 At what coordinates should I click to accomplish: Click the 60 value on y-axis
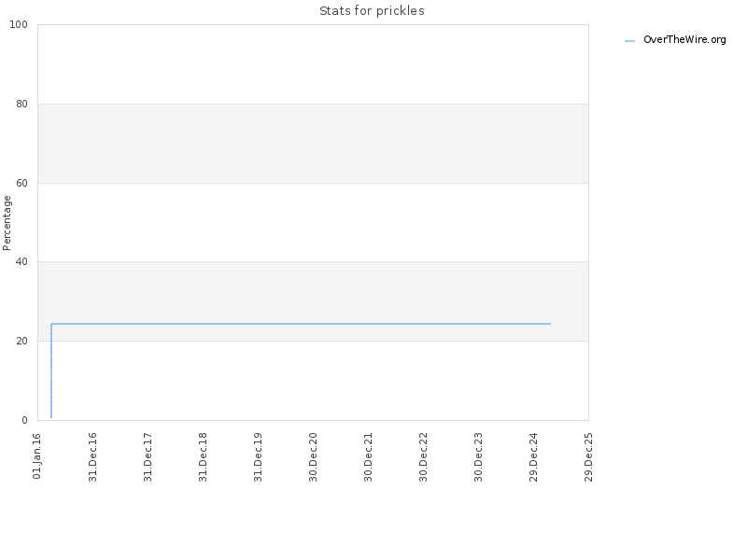(x=21, y=183)
